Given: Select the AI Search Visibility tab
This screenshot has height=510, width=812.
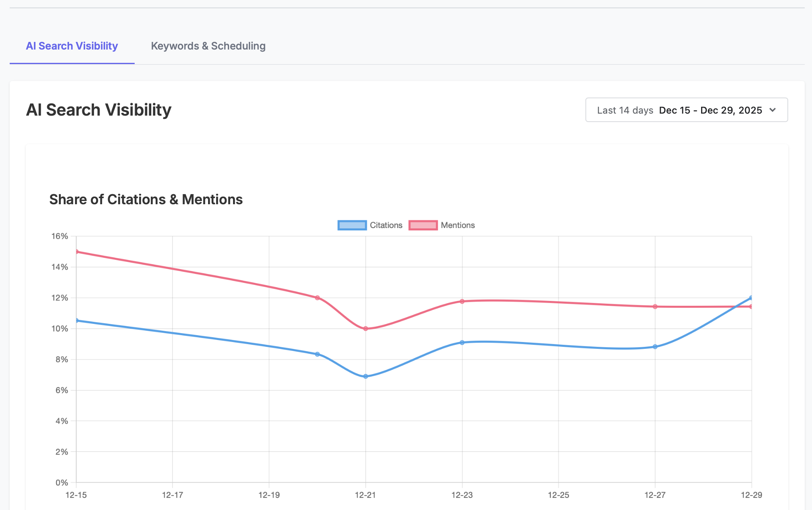Looking at the screenshot, I should pyautogui.click(x=72, y=46).
